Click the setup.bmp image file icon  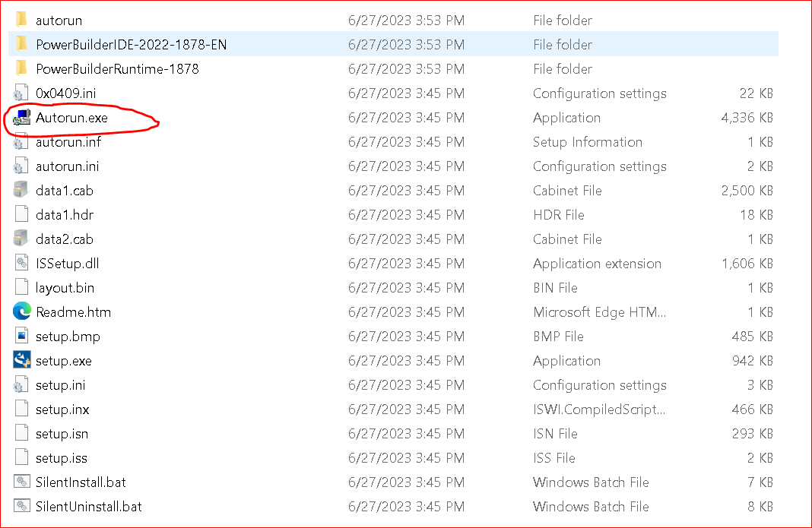click(x=21, y=337)
